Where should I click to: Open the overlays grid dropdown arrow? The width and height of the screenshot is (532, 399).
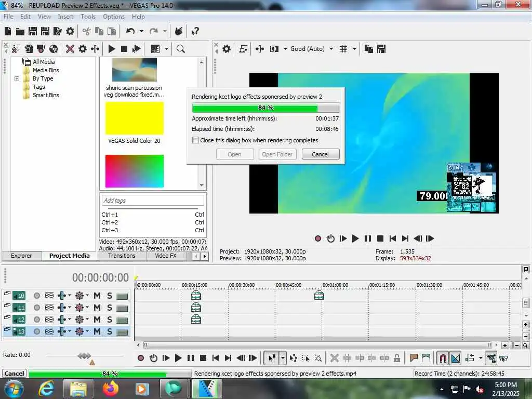pyautogui.click(x=354, y=49)
